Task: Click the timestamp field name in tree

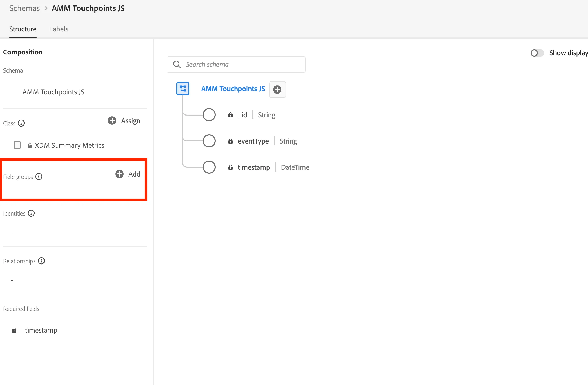Action: [254, 167]
